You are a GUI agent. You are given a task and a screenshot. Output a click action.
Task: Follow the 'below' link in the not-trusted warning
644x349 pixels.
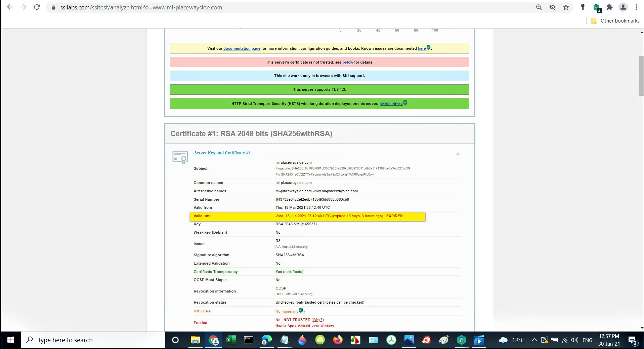[348, 62]
